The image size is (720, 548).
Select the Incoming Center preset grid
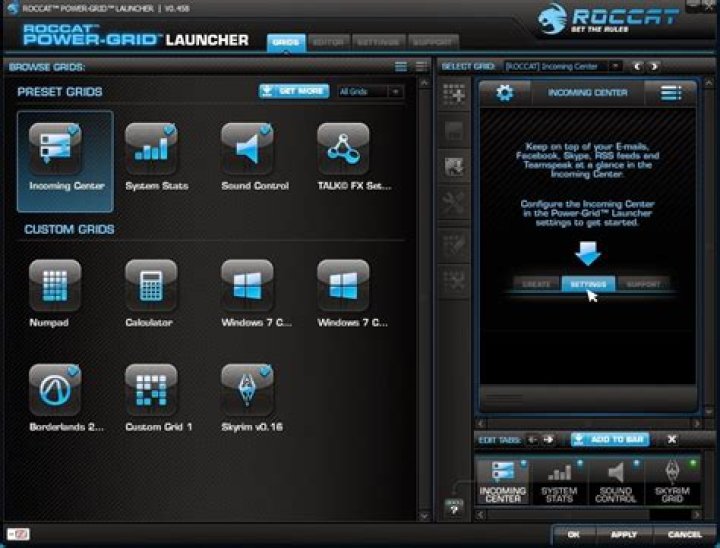pyautogui.click(x=65, y=161)
